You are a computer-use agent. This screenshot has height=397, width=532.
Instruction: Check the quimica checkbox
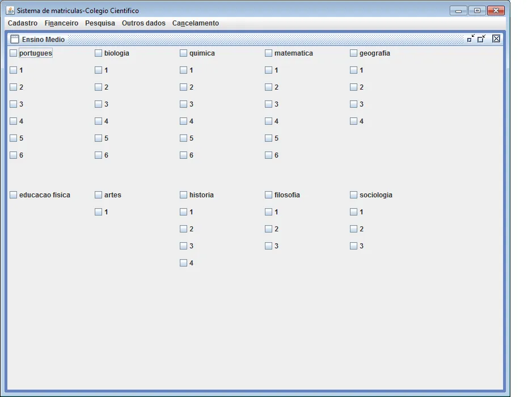184,53
